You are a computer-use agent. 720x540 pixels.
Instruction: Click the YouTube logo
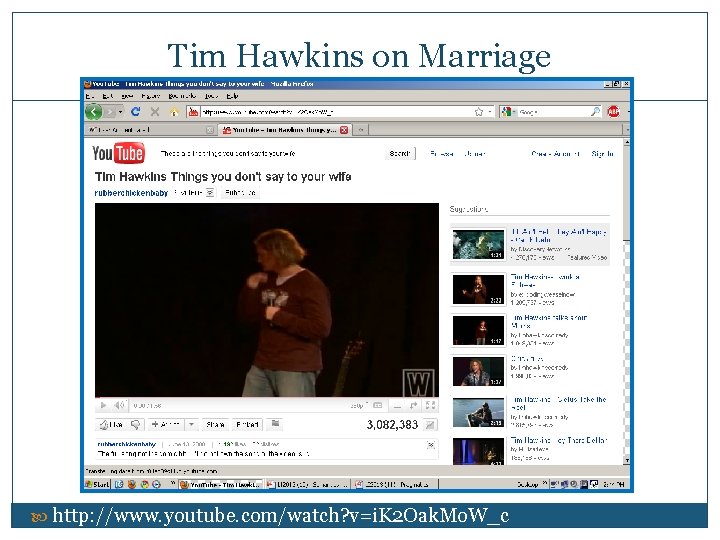click(x=118, y=153)
